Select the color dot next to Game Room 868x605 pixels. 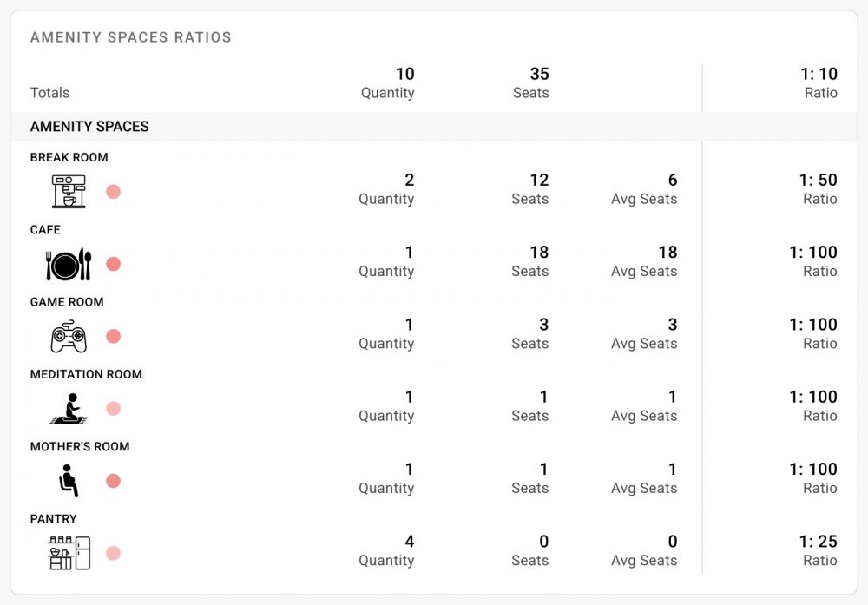coord(114,336)
